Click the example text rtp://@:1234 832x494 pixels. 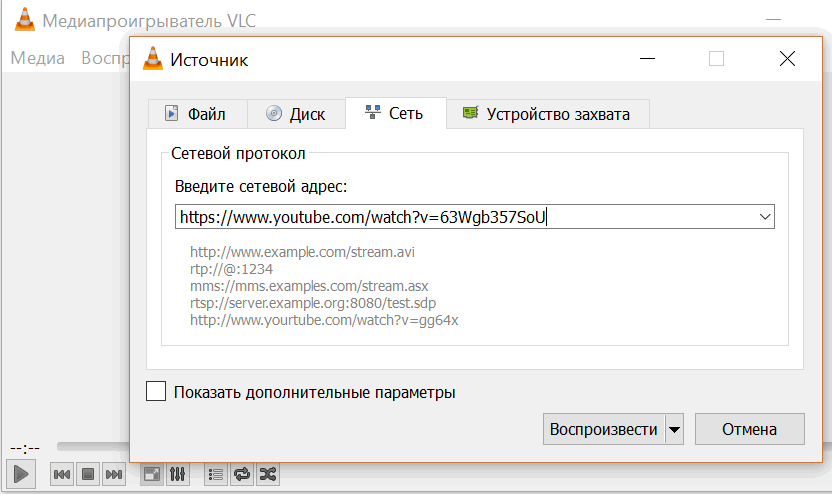coord(231,268)
